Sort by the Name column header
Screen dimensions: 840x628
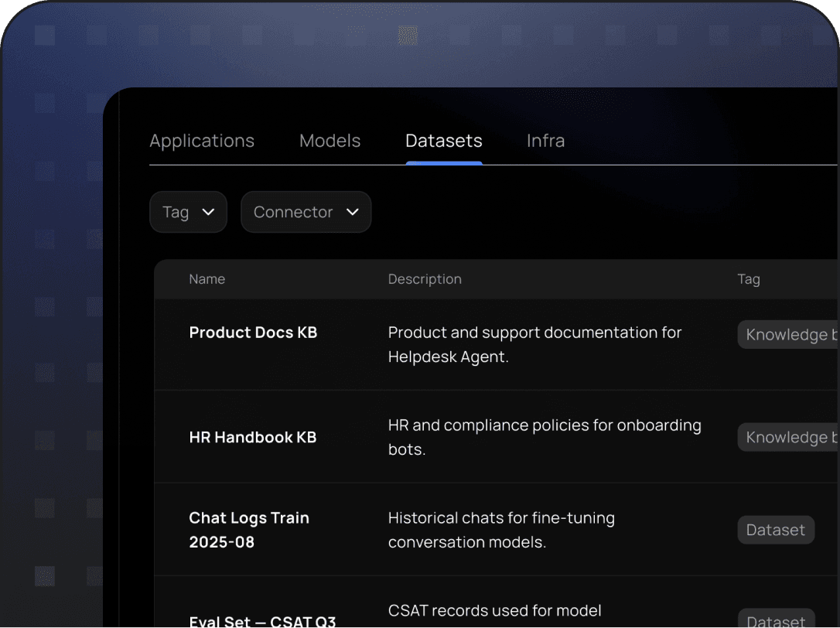(207, 279)
